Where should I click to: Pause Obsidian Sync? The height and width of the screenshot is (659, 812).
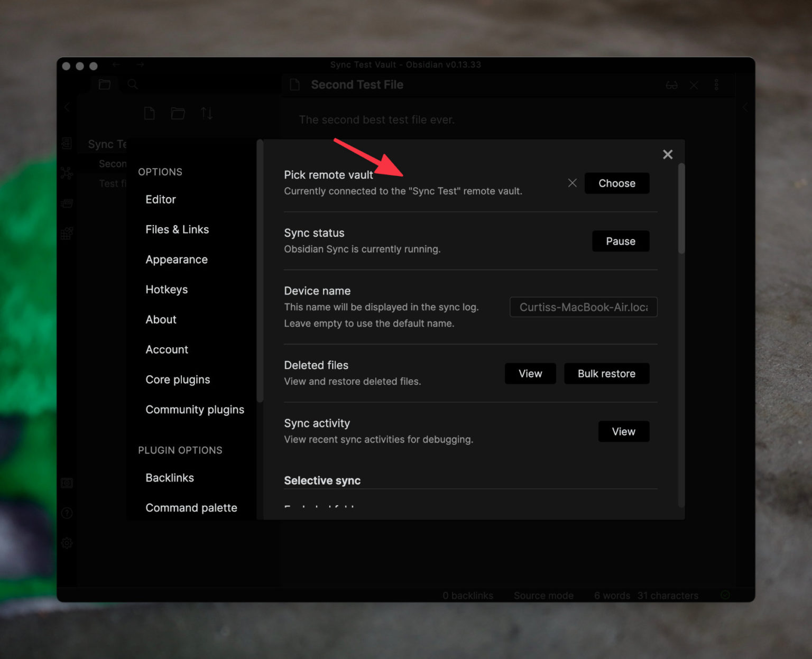coord(620,242)
